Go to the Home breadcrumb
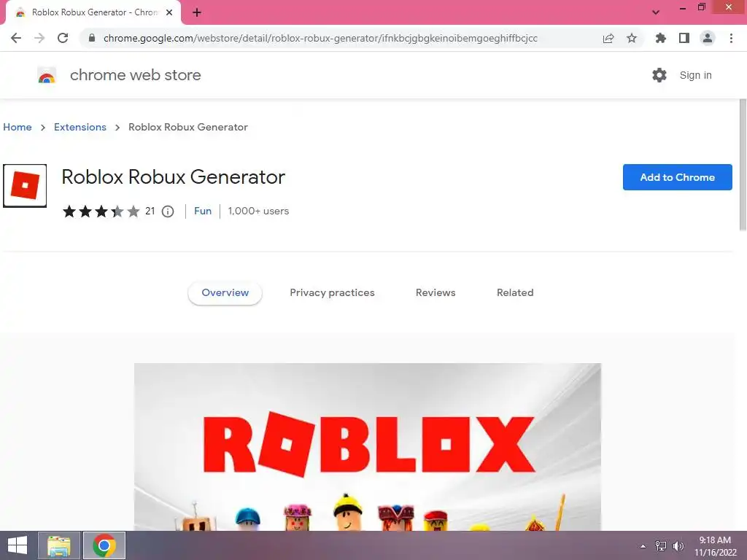The image size is (747, 560). 18,127
